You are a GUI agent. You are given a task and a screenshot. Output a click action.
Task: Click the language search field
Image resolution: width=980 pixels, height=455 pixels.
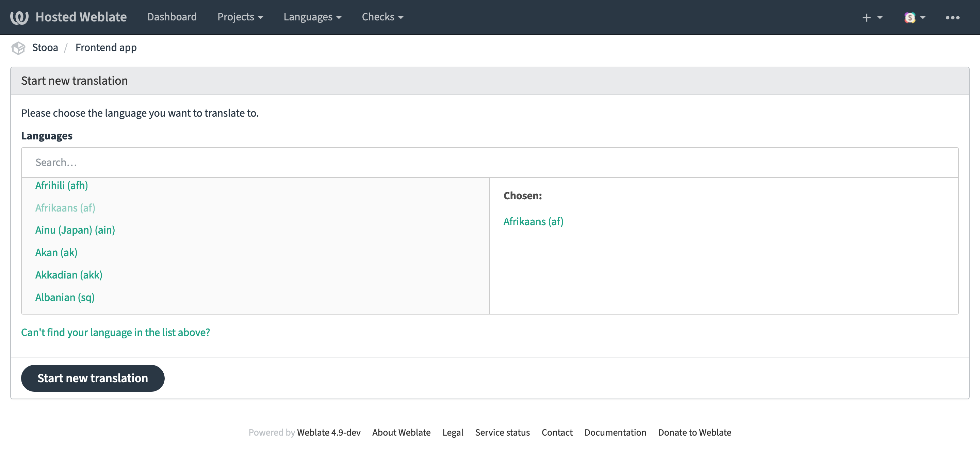(489, 162)
